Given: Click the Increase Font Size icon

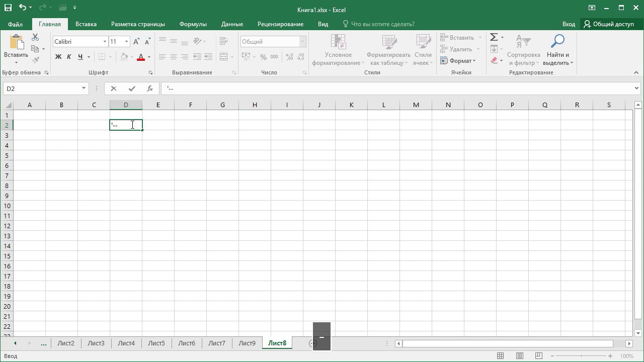Looking at the screenshot, I should 136,42.
